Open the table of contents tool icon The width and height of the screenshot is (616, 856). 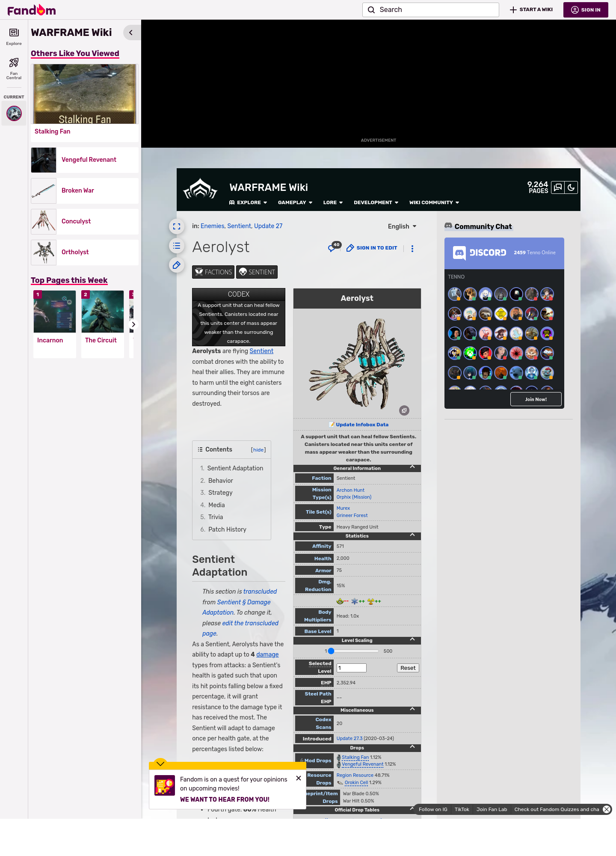(x=177, y=246)
